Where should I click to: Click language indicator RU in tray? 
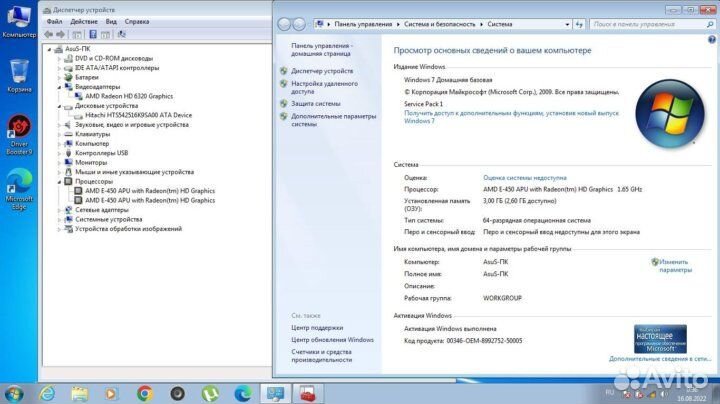[x=609, y=392]
